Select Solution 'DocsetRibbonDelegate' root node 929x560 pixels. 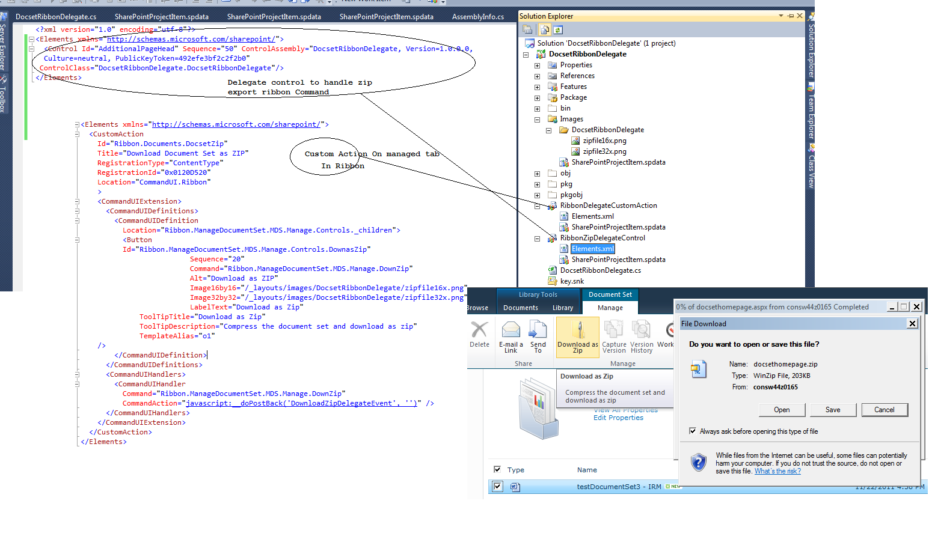pyautogui.click(x=606, y=43)
